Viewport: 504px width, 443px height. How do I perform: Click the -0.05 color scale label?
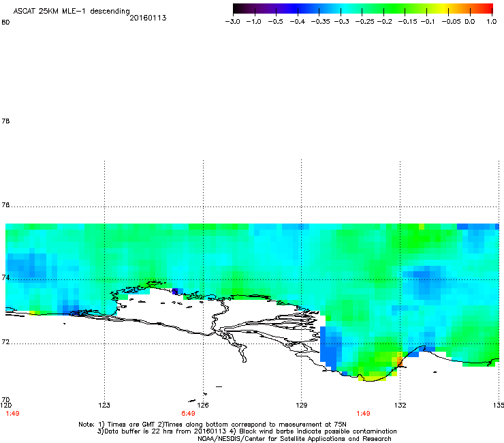point(451,22)
